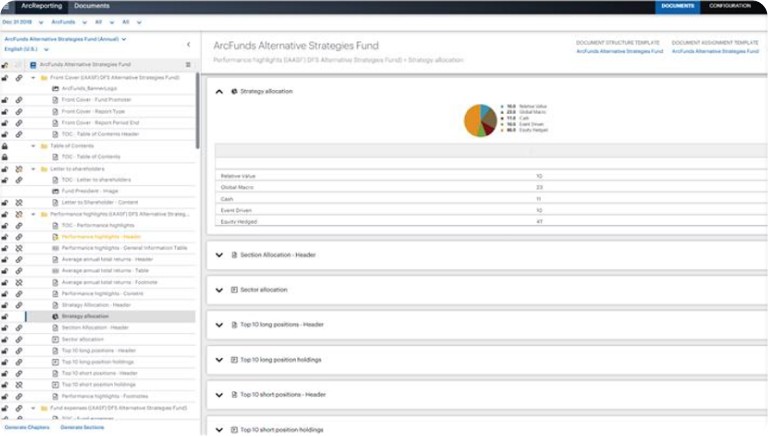Collapse the left document tree panel
The width and height of the screenshot is (768, 437).
point(189,45)
